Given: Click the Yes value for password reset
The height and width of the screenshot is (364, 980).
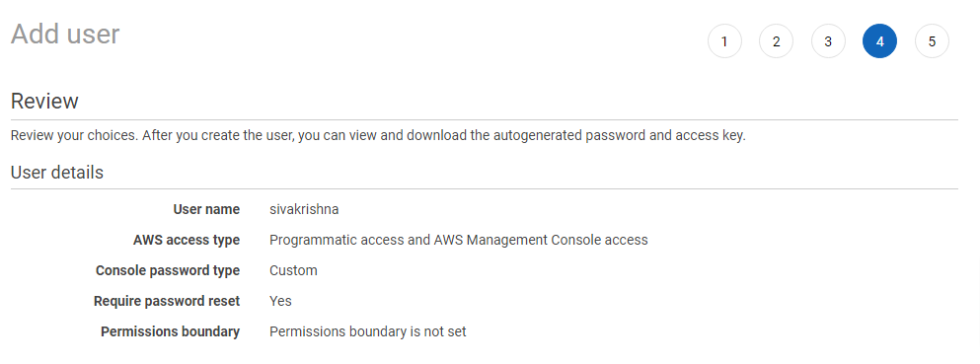Looking at the screenshot, I should coord(280,301).
